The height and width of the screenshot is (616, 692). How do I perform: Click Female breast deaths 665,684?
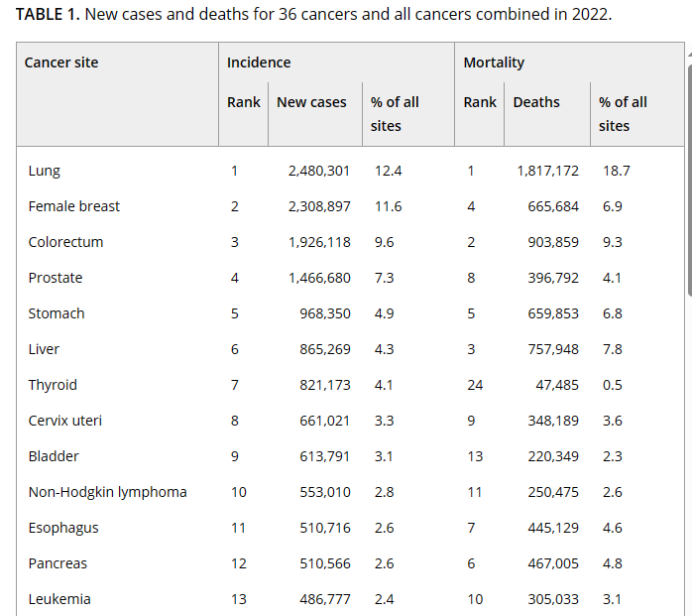pos(553,206)
